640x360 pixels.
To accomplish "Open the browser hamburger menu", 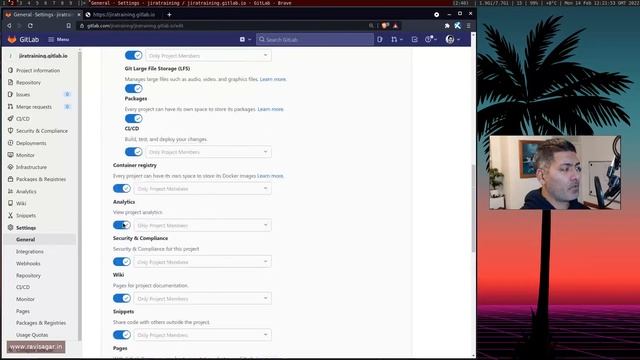I will [469, 26].
